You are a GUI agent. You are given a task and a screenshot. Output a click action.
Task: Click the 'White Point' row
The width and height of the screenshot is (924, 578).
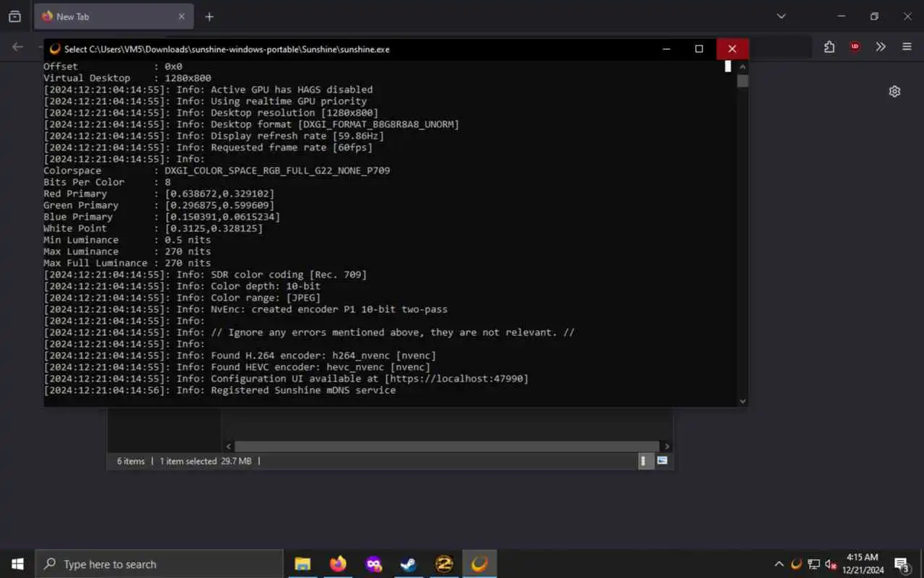click(x=153, y=228)
